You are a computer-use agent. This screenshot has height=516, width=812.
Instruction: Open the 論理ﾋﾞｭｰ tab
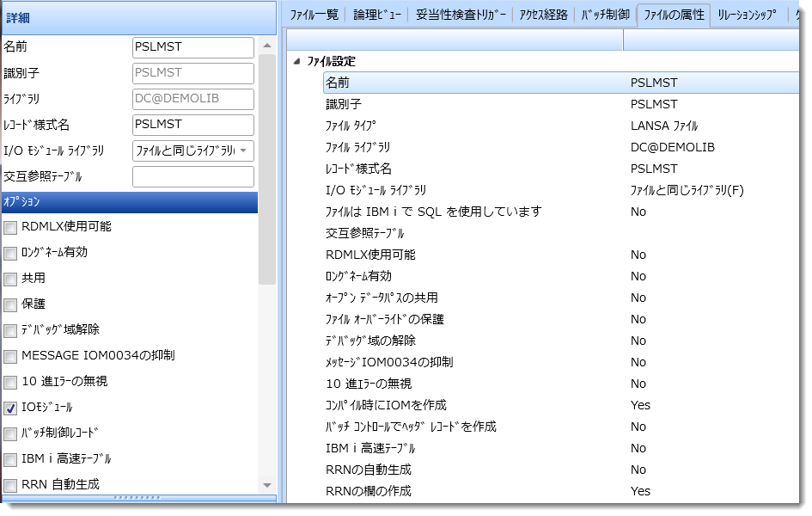coord(377,15)
